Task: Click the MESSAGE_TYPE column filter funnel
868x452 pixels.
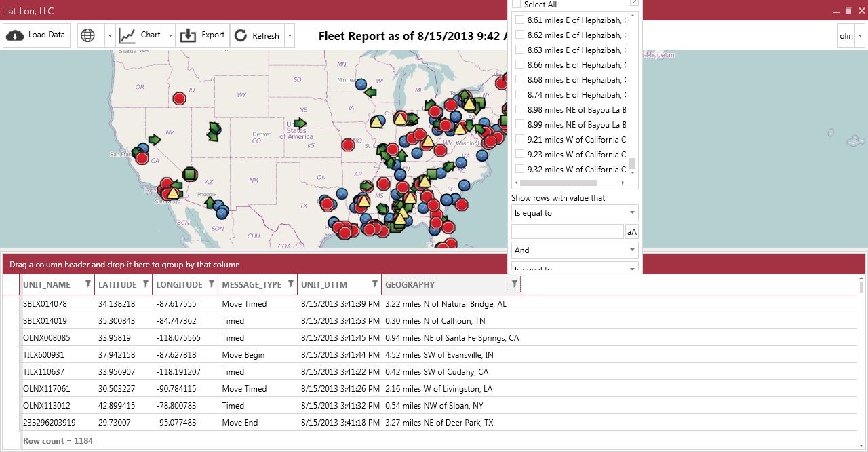Action: click(x=291, y=284)
